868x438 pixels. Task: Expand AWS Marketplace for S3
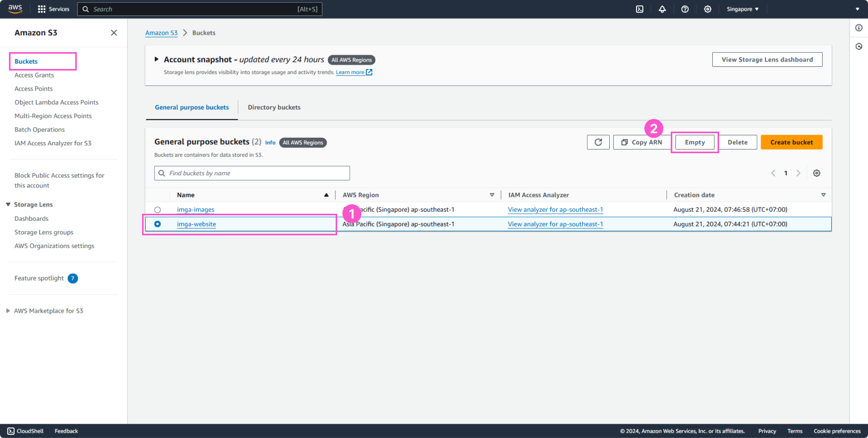8,311
